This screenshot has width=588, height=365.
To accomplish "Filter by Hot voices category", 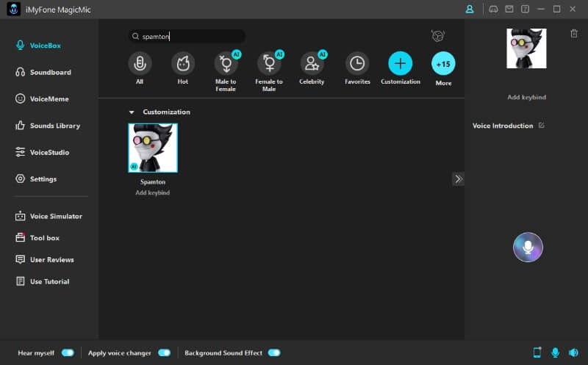I will [182, 63].
